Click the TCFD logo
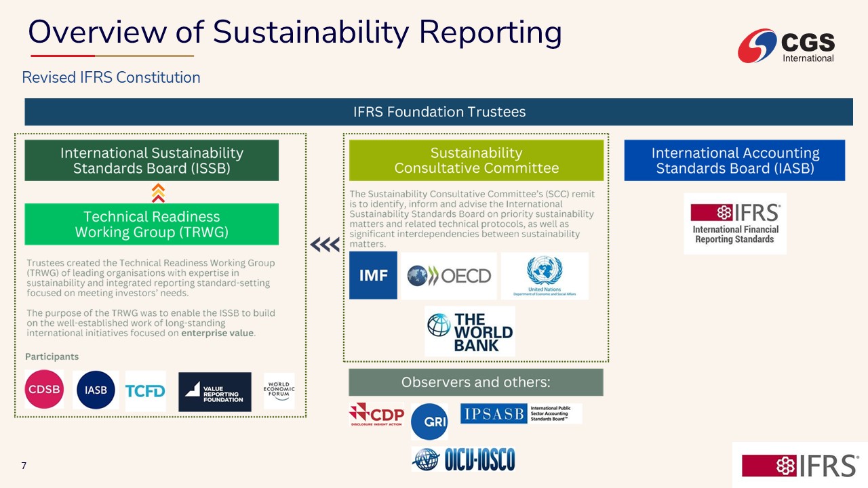Image resolution: width=868 pixels, height=488 pixels. [145, 390]
